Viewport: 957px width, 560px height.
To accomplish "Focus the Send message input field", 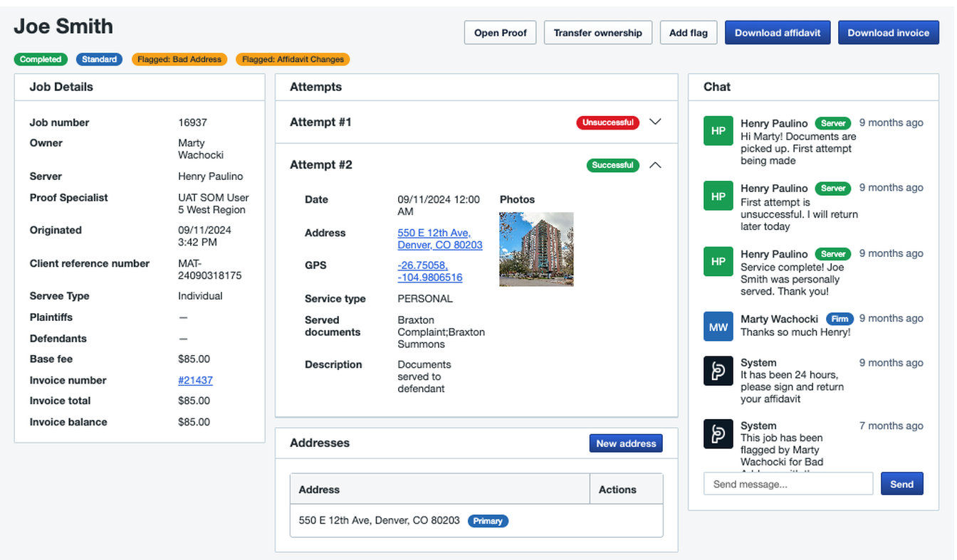I will [x=788, y=484].
